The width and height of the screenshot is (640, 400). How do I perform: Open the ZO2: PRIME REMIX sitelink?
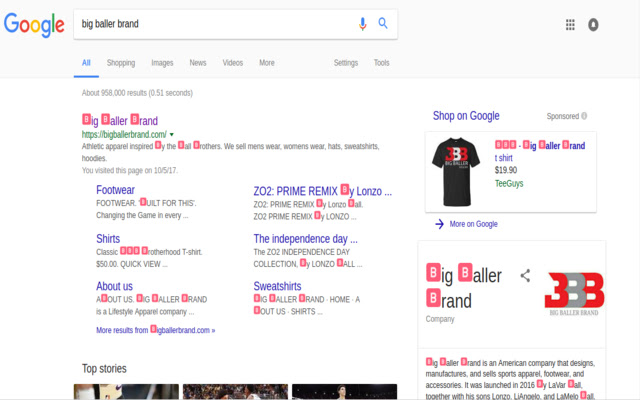[322, 191]
